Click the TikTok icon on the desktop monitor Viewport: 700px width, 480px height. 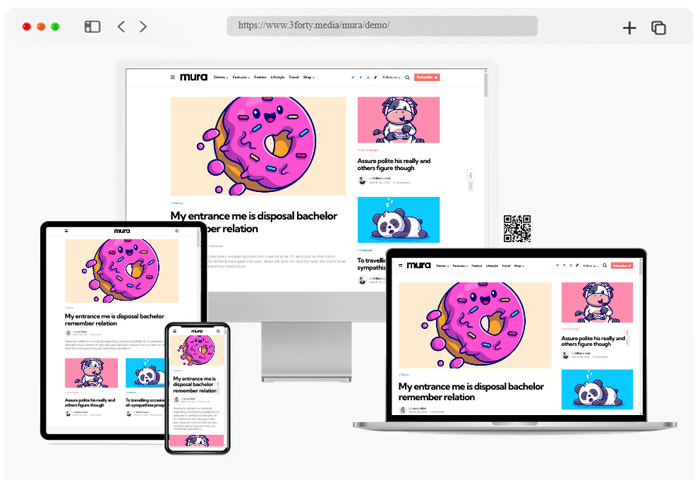point(375,77)
